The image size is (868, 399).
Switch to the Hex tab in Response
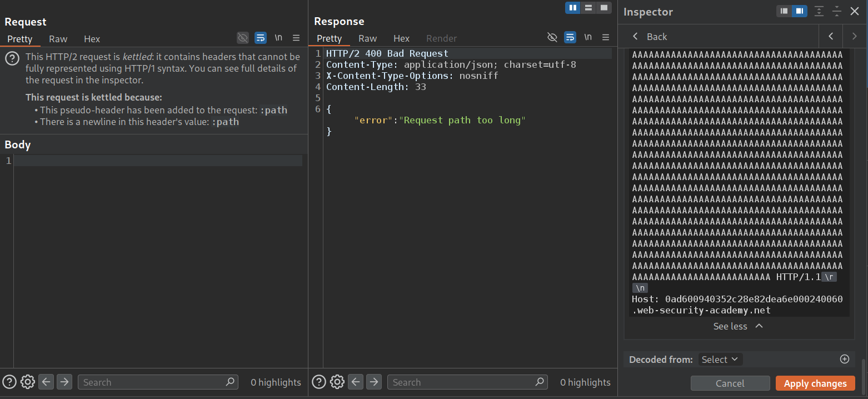click(x=401, y=38)
